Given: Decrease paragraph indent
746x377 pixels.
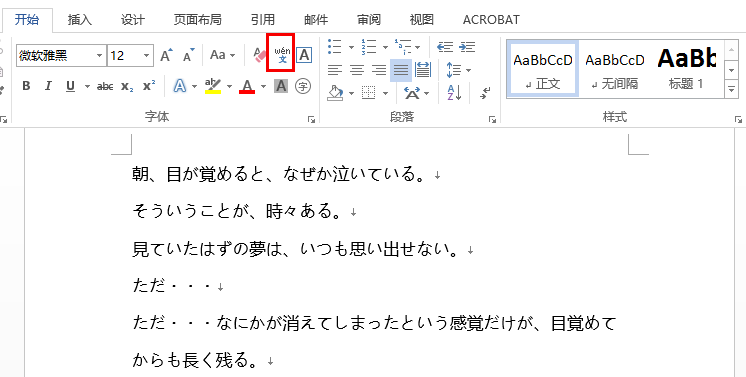Looking at the screenshot, I should [445, 47].
